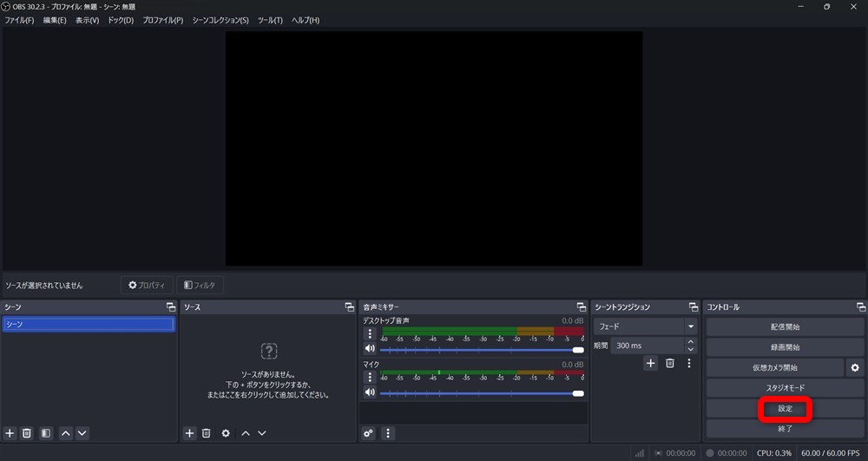Mute デスクトップ音声 speaker icon
The image size is (868, 461).
pyautogui.click(x=370, y=349)
